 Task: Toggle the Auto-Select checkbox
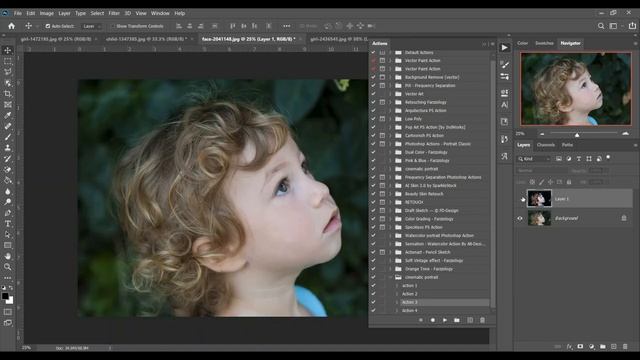48,26
